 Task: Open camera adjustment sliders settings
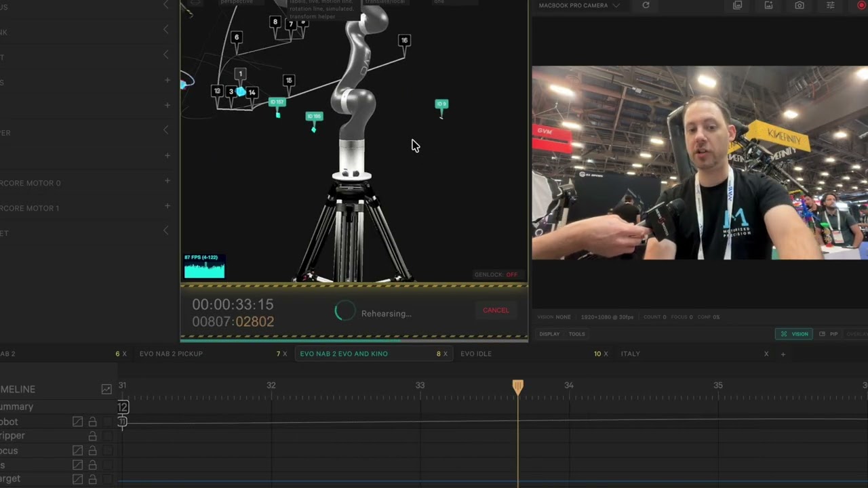(x=830, y=5)
